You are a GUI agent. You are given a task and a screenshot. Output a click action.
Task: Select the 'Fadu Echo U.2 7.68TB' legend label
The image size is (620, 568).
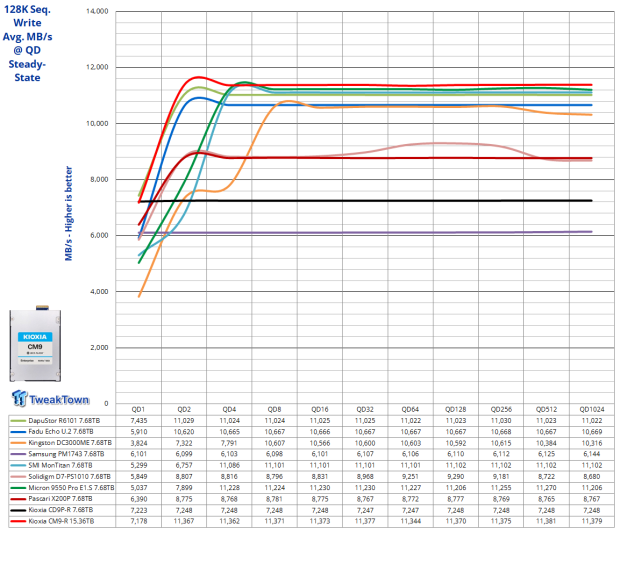point(61,432)
